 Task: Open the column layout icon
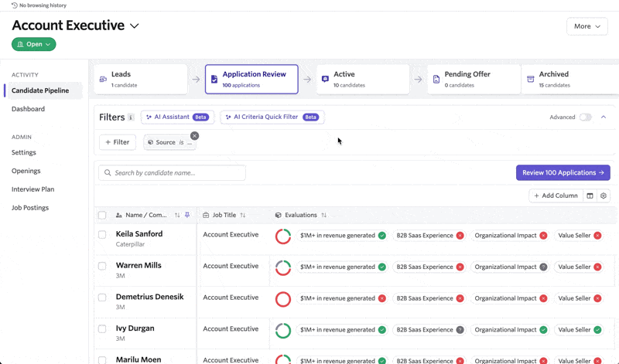[590, 196]
